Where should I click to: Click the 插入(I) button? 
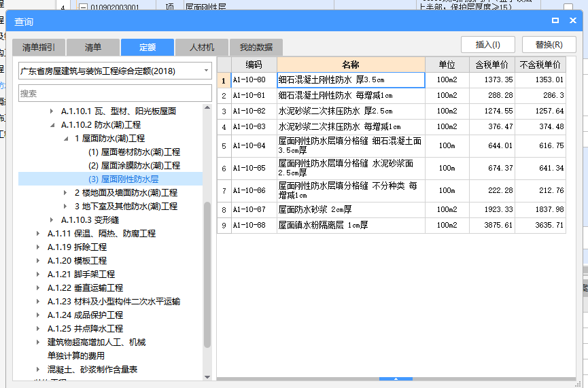(488, 45)
